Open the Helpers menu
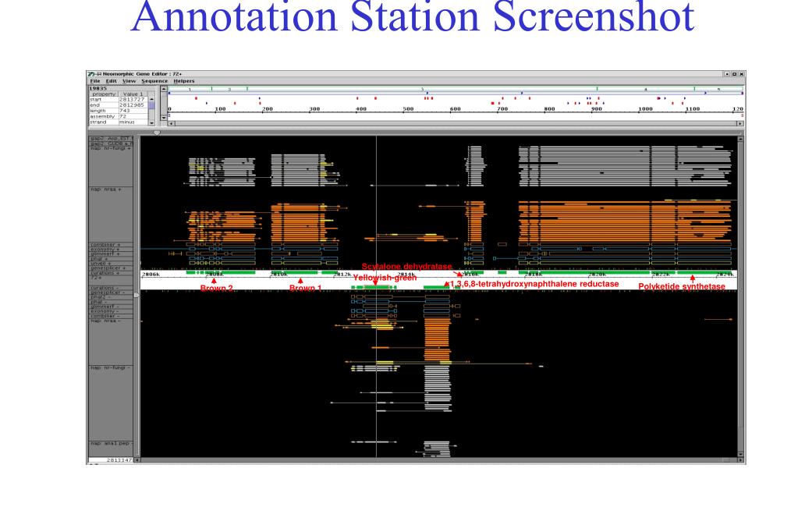798x532 pixels. pos(184,81)
